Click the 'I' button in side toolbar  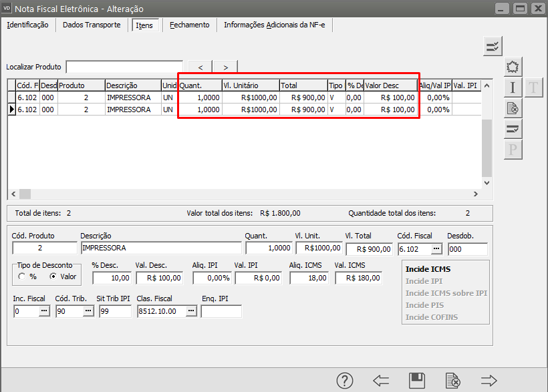point(513,87)
